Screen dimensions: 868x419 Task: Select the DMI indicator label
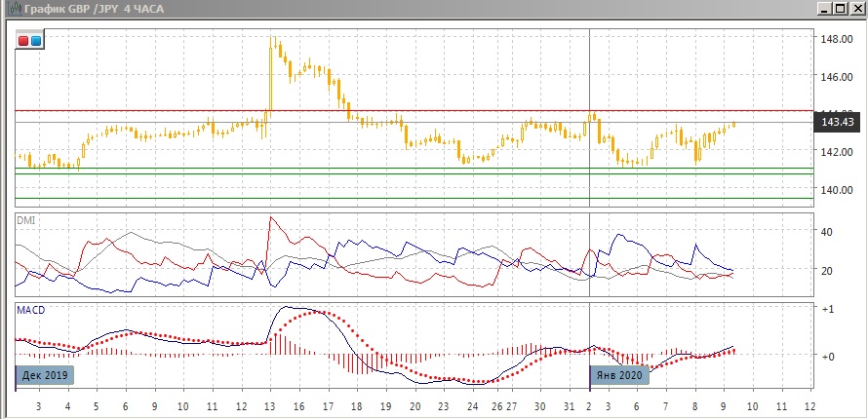point(25,220)
